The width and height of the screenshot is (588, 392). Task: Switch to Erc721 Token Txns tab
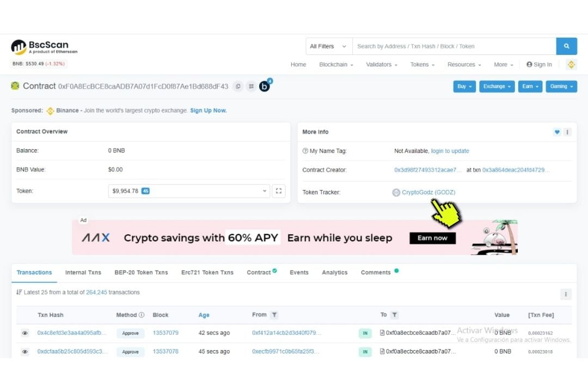[x=207, y=273]
